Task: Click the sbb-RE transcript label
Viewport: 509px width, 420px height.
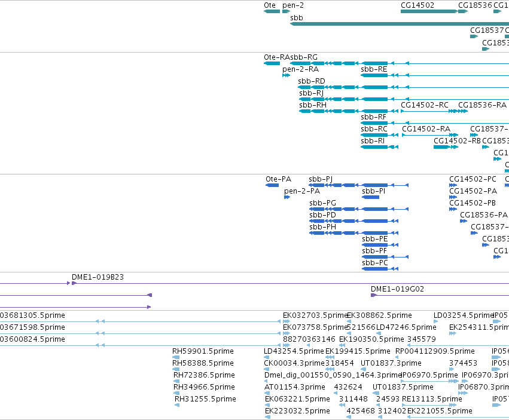Action: 374,69
